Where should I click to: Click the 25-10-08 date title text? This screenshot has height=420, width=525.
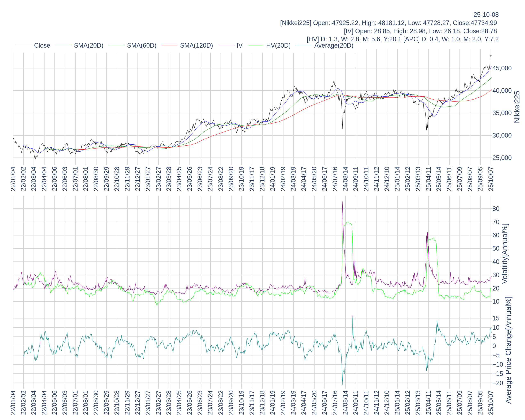click(x=486, y=15)
